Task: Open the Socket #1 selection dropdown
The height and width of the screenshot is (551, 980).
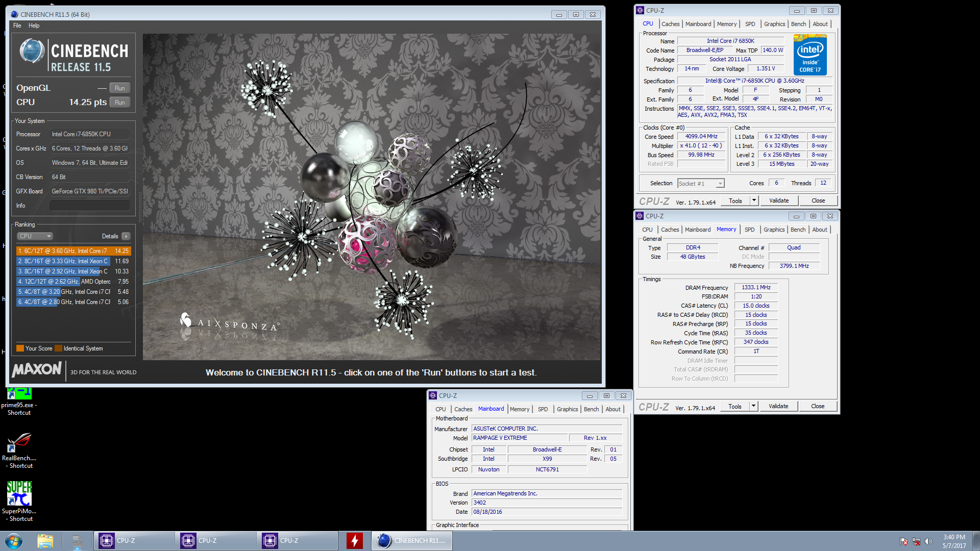Action: (x=701, y=184)
